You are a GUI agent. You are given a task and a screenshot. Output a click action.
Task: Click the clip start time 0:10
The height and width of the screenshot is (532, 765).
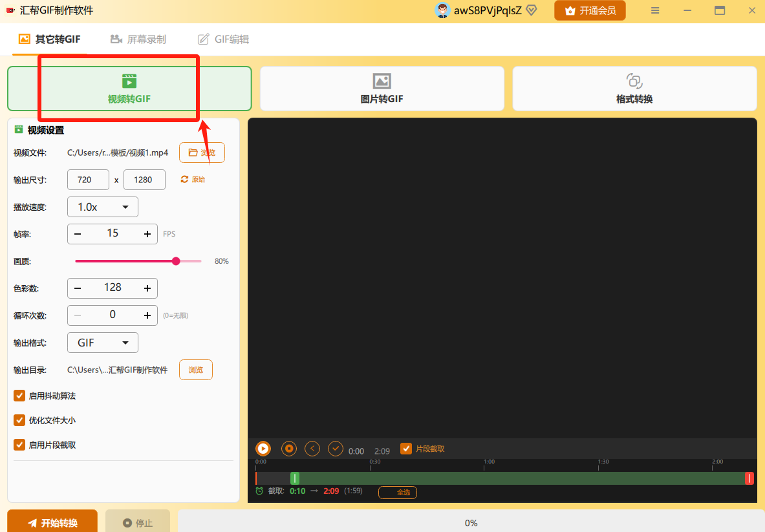[x=297, y=491]
